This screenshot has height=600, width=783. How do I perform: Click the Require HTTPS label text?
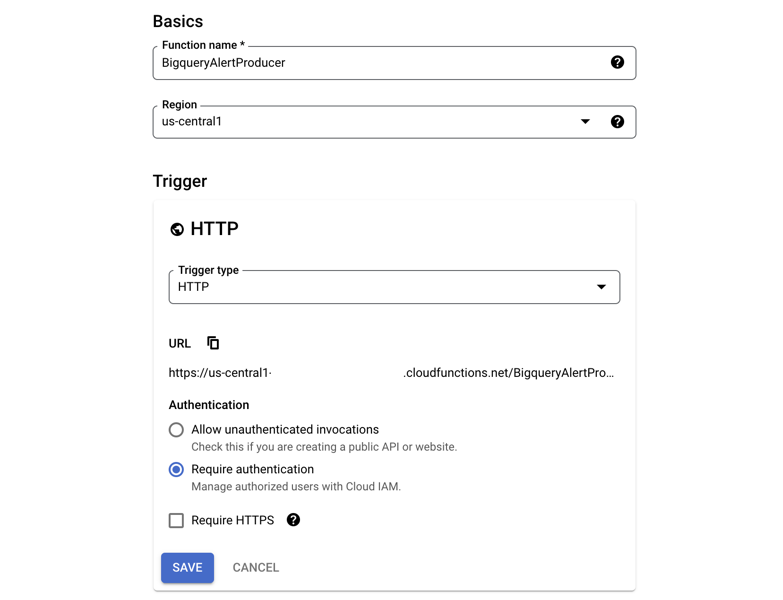tap(232, 520)
